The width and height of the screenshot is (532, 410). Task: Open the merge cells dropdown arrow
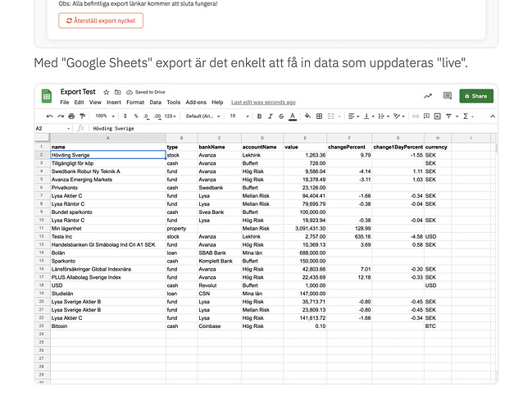[x=339, y=116]
